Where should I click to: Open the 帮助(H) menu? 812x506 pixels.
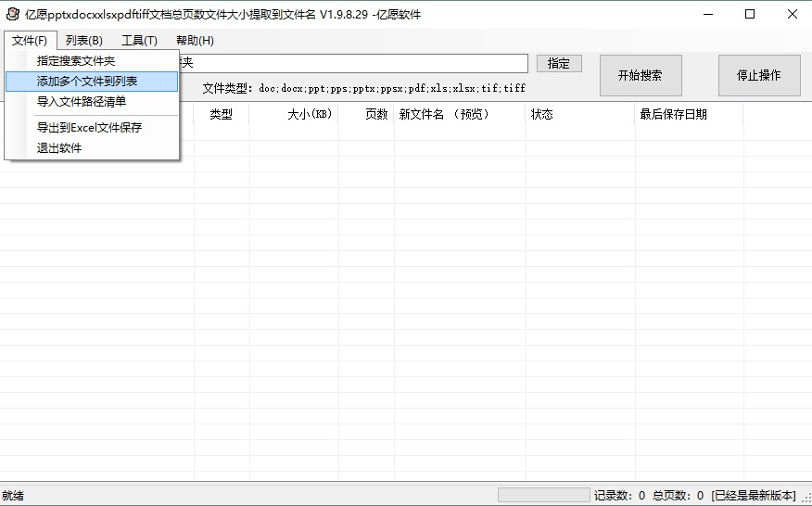(195, 41)
